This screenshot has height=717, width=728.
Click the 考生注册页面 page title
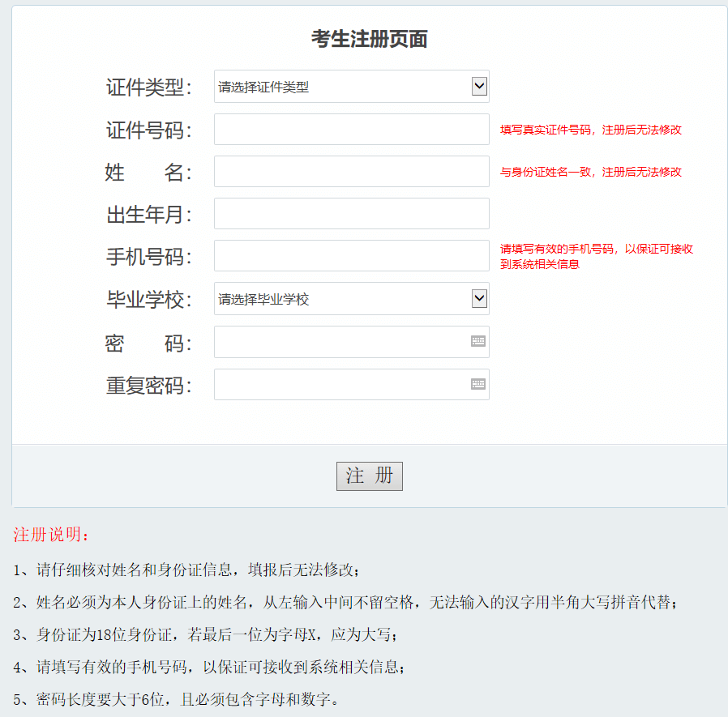click(x=369, y=37)
